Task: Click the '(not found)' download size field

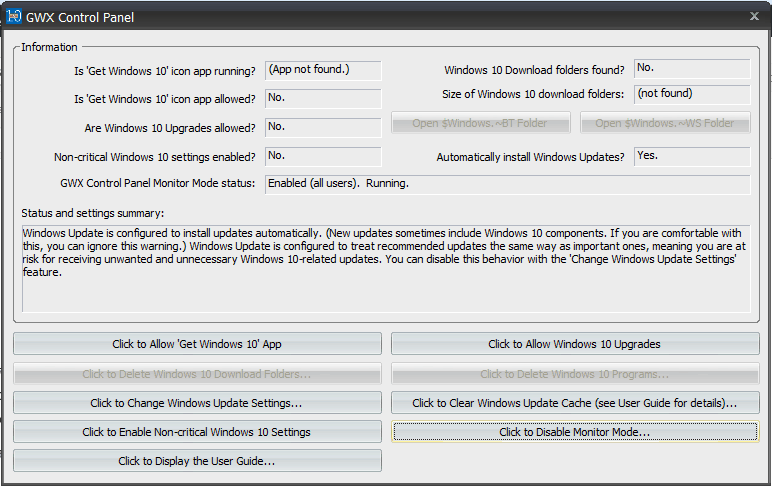Action: tap(692, 95)
